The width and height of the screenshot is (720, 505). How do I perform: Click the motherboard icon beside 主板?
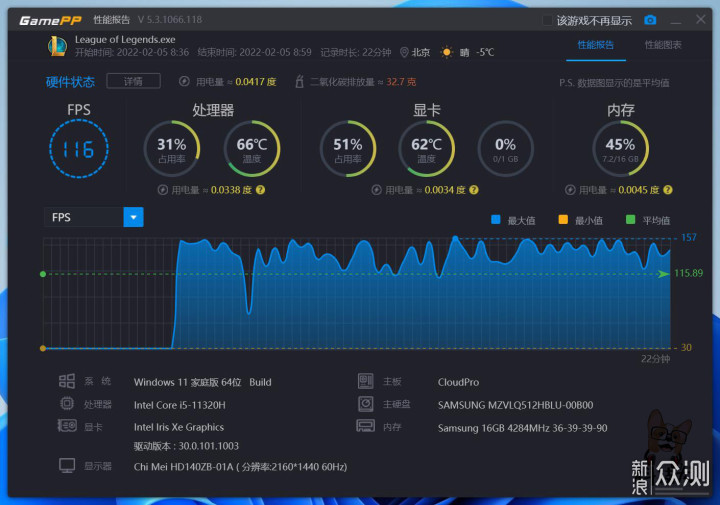pyautogui.click(x=366, y=381)
